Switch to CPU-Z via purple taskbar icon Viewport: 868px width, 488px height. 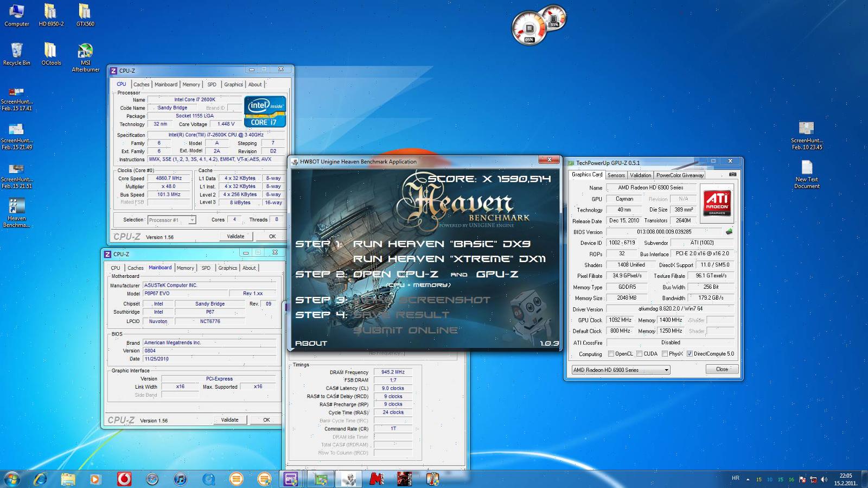(291, 479)
